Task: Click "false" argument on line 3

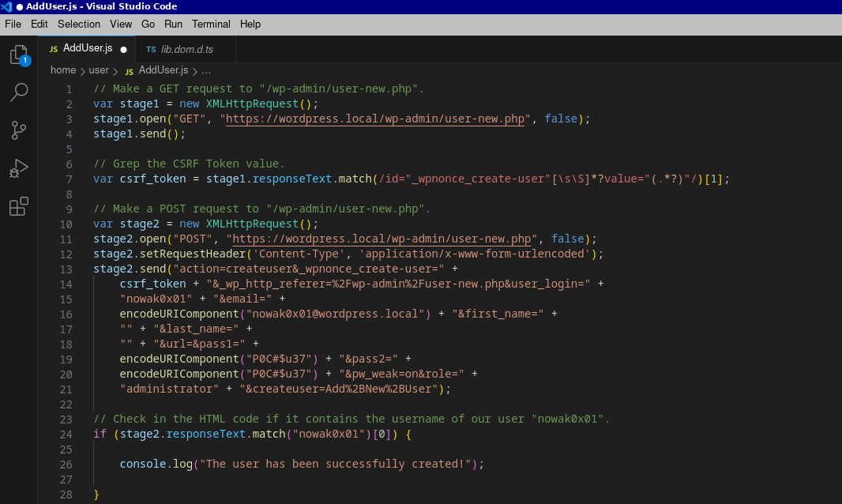Action: 561,118
